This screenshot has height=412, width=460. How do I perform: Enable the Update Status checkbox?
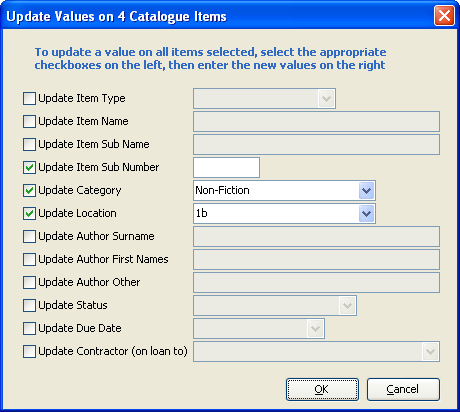(x=29, y=305)
